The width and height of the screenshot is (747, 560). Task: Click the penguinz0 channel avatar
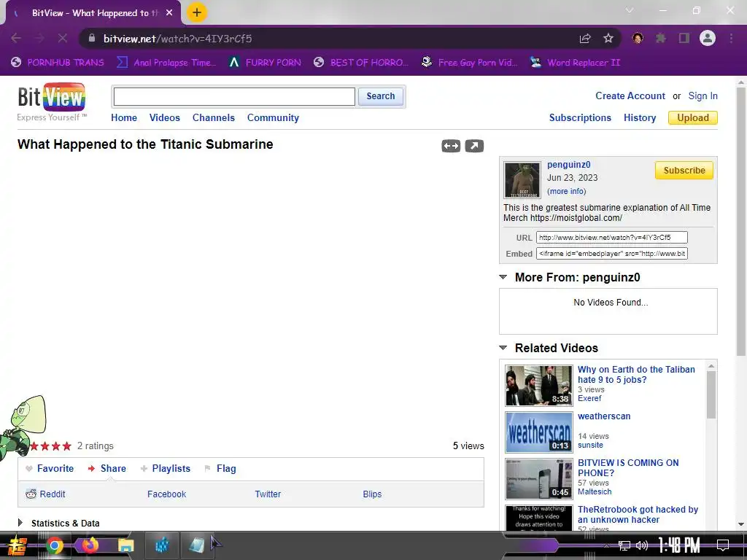[522, 180]
